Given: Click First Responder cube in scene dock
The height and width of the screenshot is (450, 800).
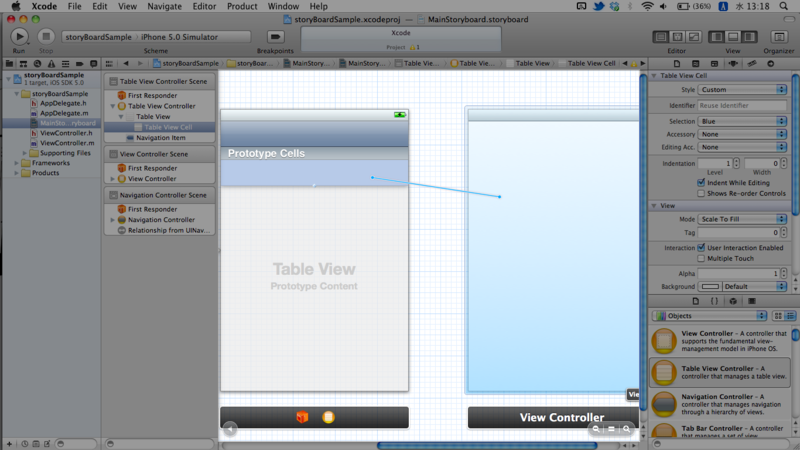Looking at the screenshot, I should click(x=302, y=417).
